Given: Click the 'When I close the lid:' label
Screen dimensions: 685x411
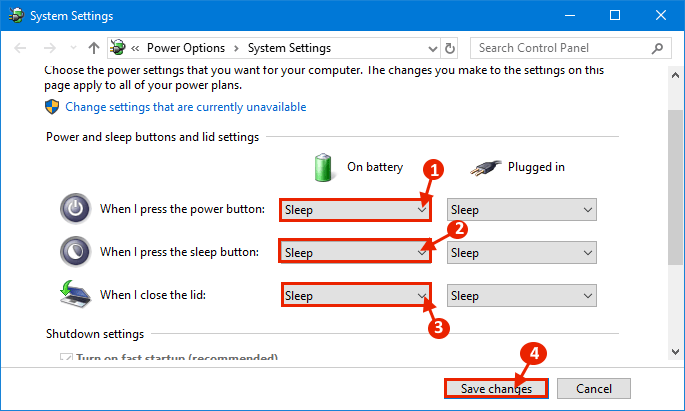Looking at the screenshot, I should 153,295.
